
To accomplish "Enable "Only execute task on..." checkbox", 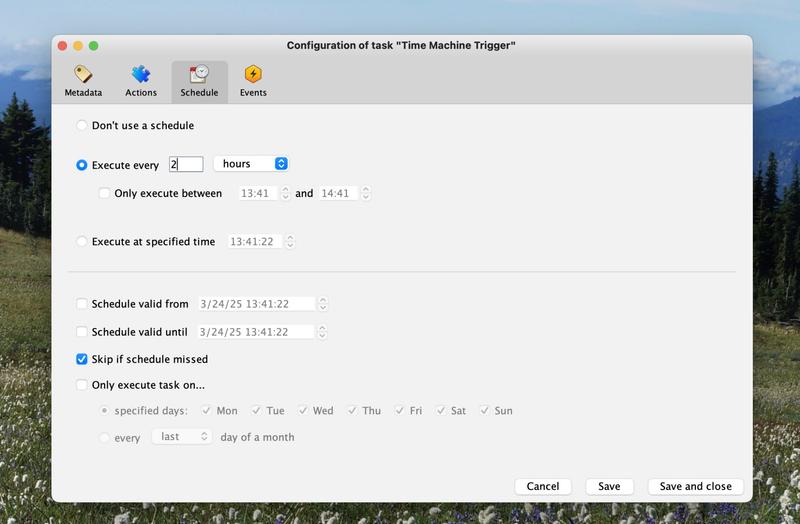I will 82,385.
